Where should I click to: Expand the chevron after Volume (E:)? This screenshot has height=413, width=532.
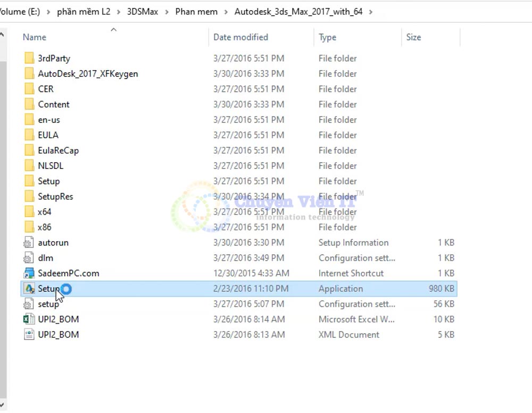pyautogui.click(x=48, y=12)
